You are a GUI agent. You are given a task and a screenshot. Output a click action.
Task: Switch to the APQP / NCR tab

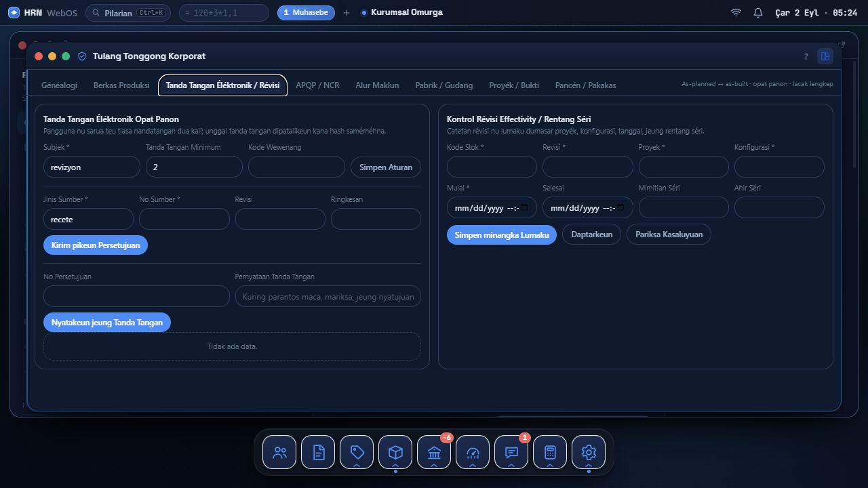tap(317, 85)
